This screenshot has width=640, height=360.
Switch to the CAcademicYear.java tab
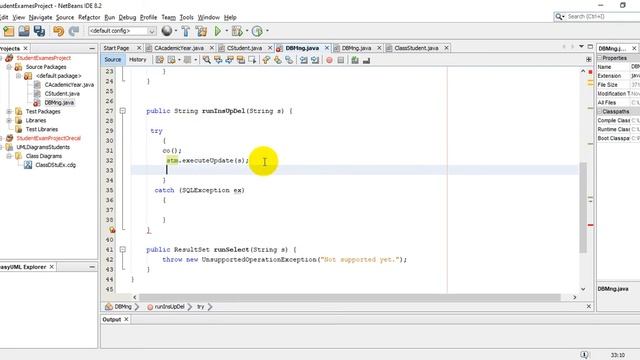point(179,48)
